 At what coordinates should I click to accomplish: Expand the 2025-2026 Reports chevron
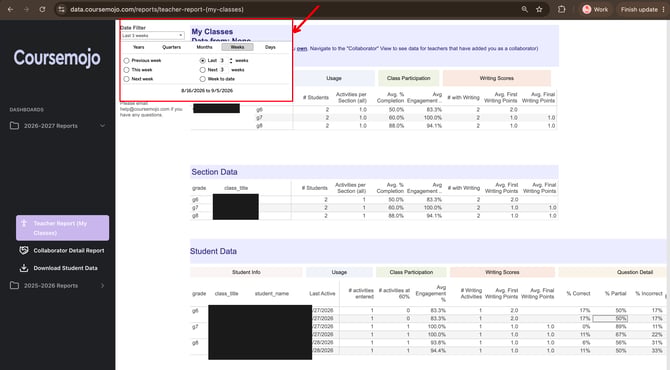pyautogui.click(x=103, y=285)
